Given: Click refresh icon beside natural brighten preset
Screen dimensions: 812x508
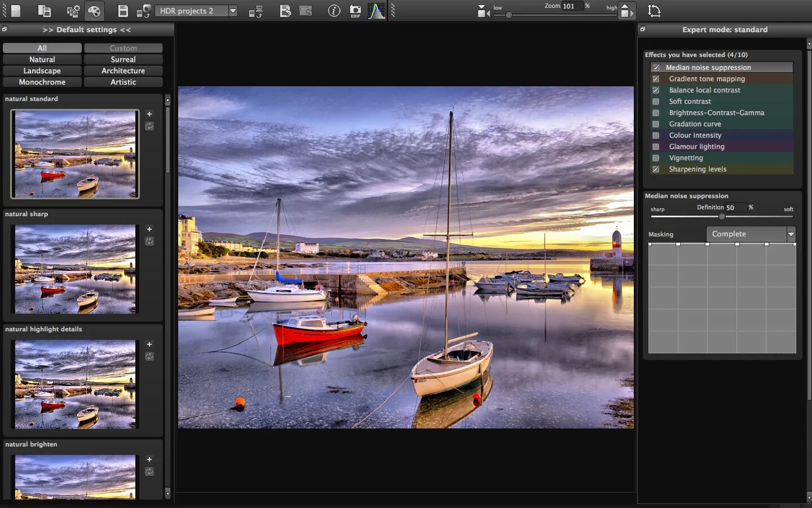Looking at the screenshot, I should (x=149, y=472).
